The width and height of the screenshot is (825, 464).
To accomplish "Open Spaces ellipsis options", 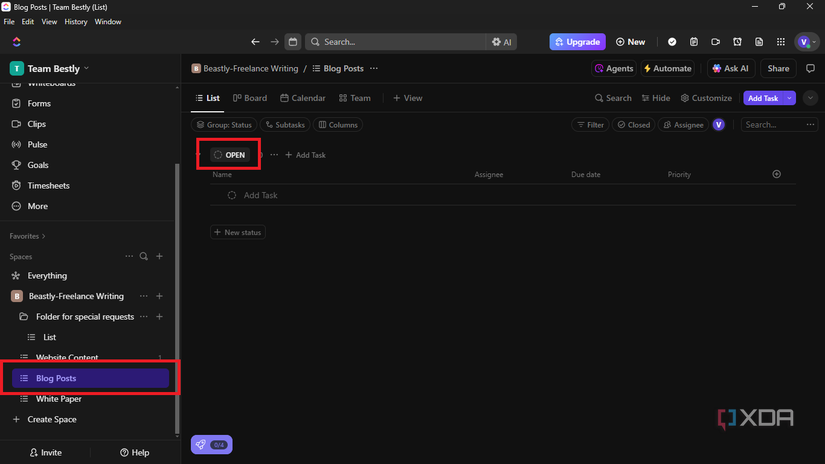I will (x=129, y=256).
